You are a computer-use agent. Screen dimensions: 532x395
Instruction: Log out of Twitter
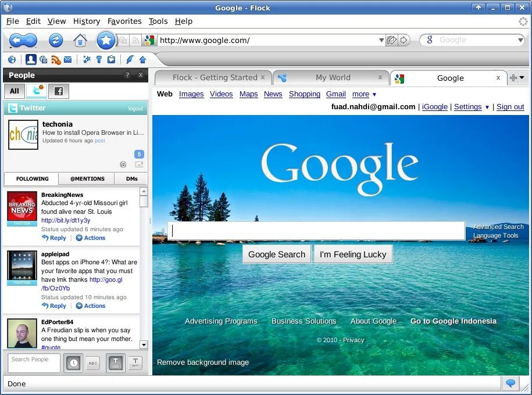[135, 109]
